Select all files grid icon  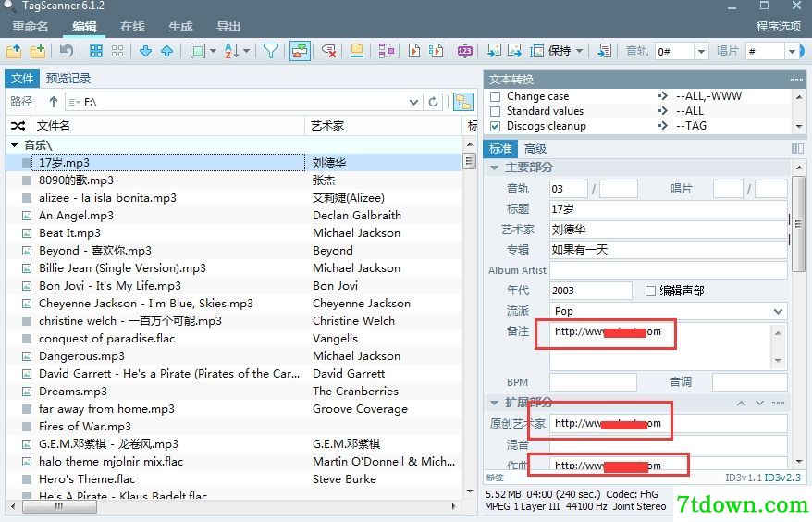(96, 51)
